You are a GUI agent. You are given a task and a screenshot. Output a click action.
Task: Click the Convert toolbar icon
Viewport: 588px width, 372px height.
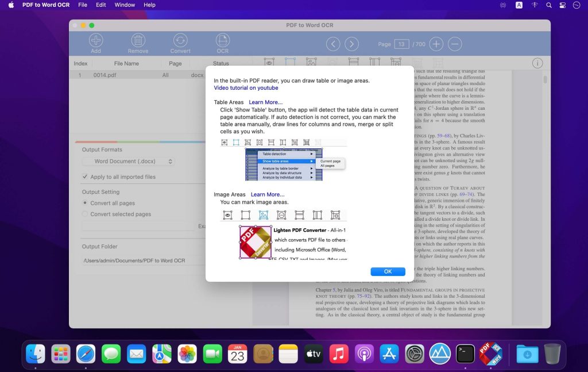pyautogui.click(x=180, y=41)
